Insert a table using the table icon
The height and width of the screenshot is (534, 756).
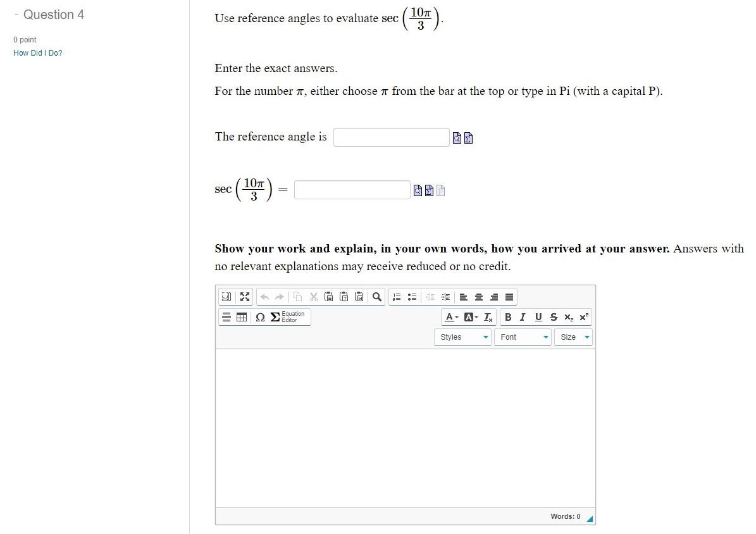(242, 317)
